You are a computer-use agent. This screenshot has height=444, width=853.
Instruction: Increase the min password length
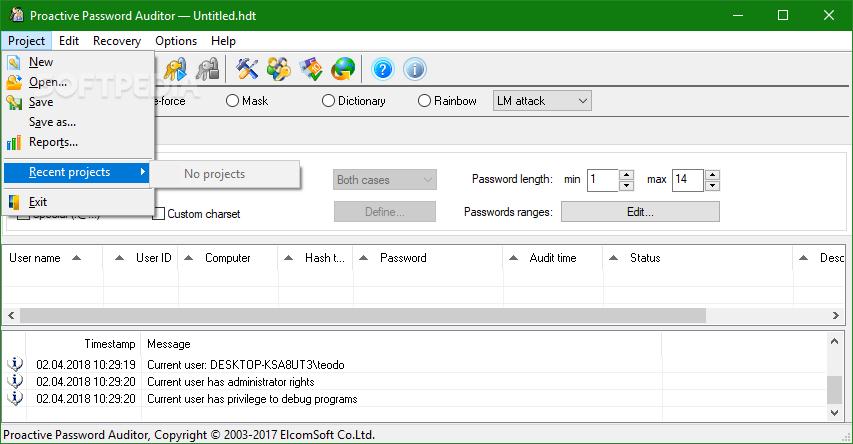click(x=627, y=175)
